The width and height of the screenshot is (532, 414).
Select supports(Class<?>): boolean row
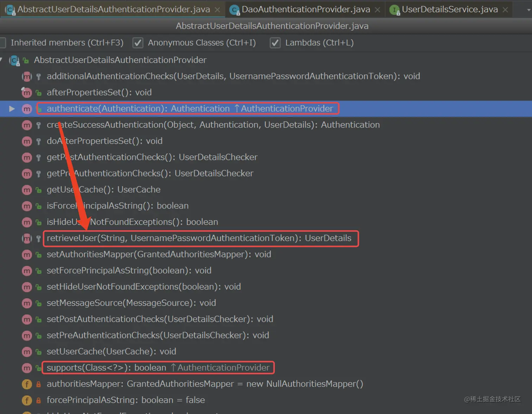pos(266,368)
